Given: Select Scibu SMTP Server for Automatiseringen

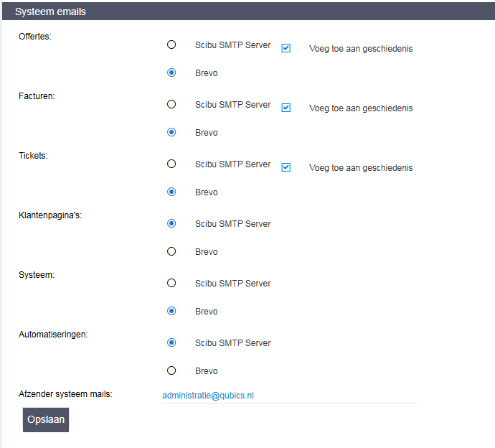Looking at the screenshot, I should (x=171, y=342).
